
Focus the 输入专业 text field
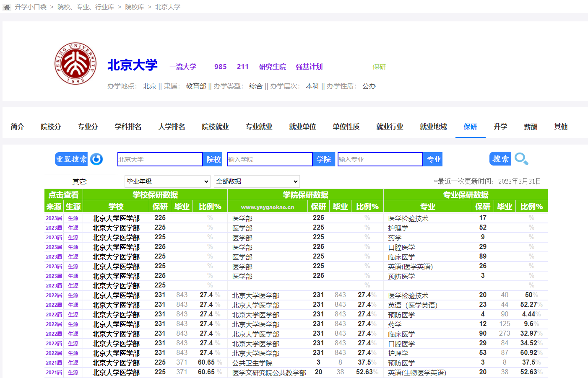[x=380, y=160]
